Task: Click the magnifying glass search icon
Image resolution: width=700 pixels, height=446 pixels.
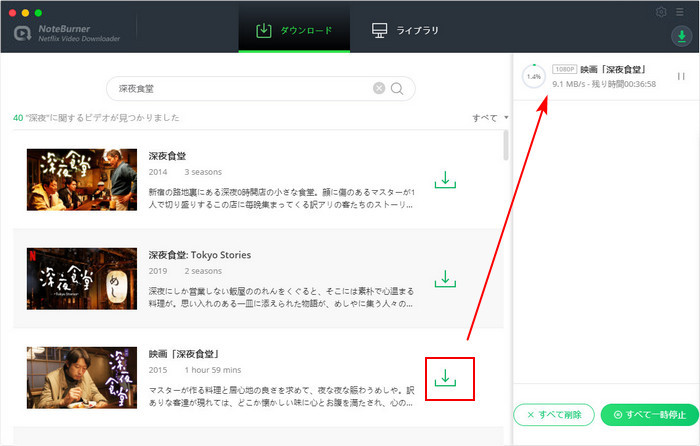Action: [397, 89]
